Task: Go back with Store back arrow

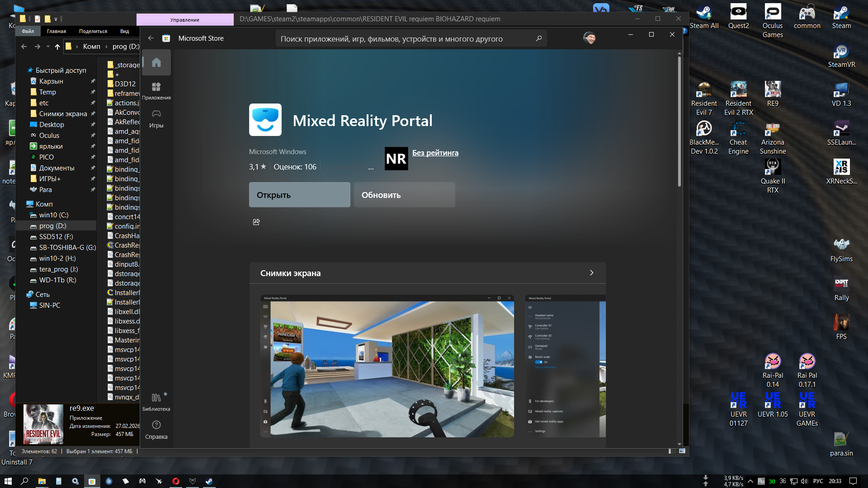Action: 151,38
